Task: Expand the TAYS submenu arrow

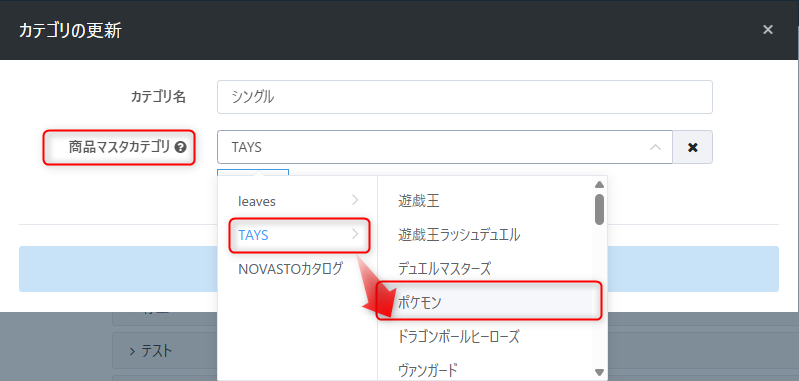Action: [355, 234]
